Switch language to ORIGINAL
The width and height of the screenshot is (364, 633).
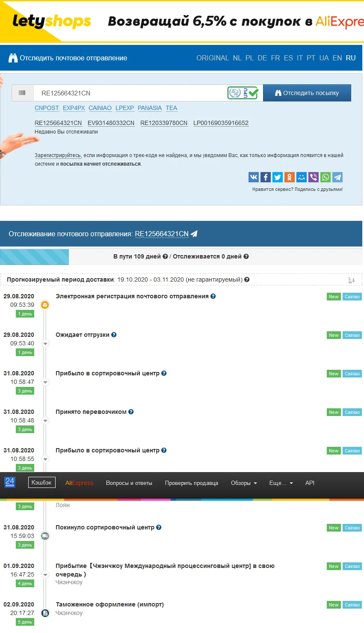[213, 58]
